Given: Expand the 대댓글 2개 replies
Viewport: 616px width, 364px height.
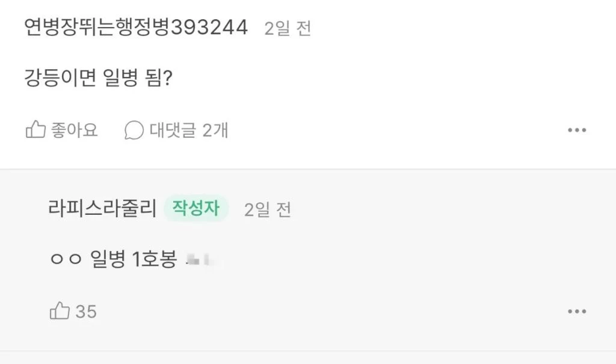Looking at the screenshot, I should tap(188, 130).
